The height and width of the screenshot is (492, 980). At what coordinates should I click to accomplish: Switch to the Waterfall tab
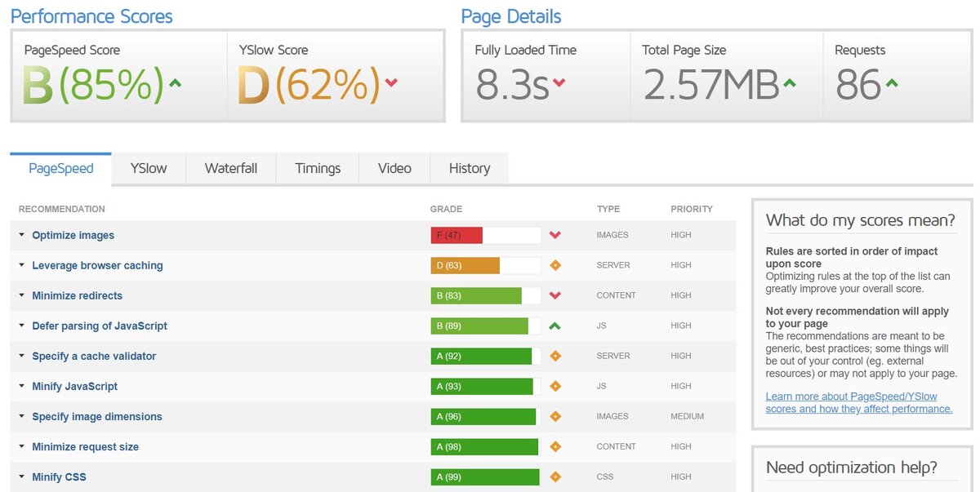pyautogui.click(x=231, y=168)
